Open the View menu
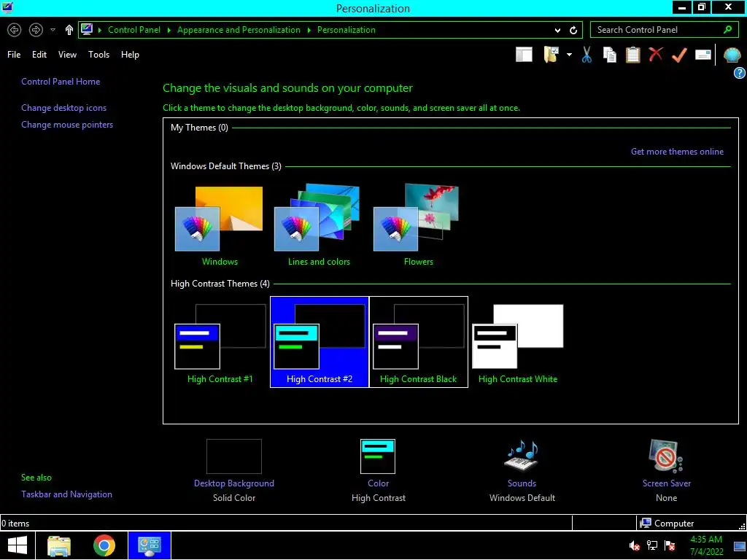 pos(67,55)
